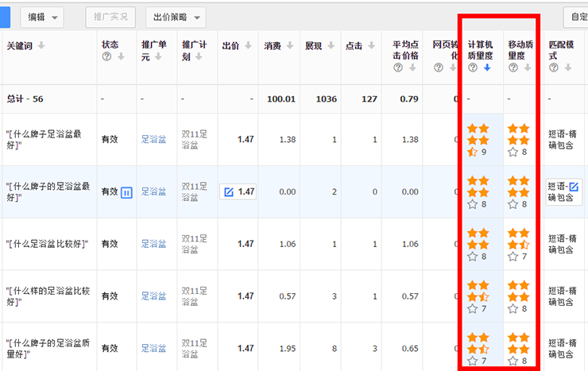588x371 pixels.
Task: Click total 展现 value 1036
Action: coord(327,99)
